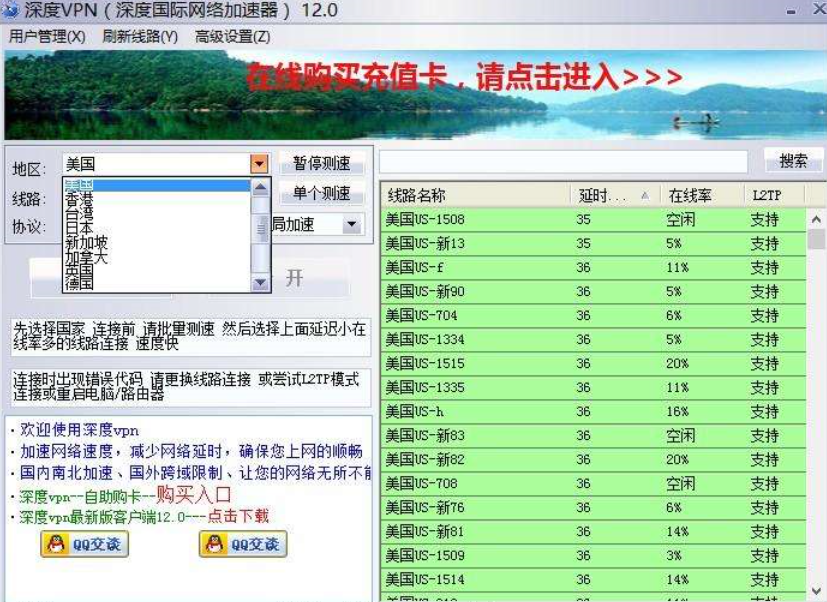Select the 美国US-新76 line row
Viewport: 827px width, 602px height.
[593, 508]
